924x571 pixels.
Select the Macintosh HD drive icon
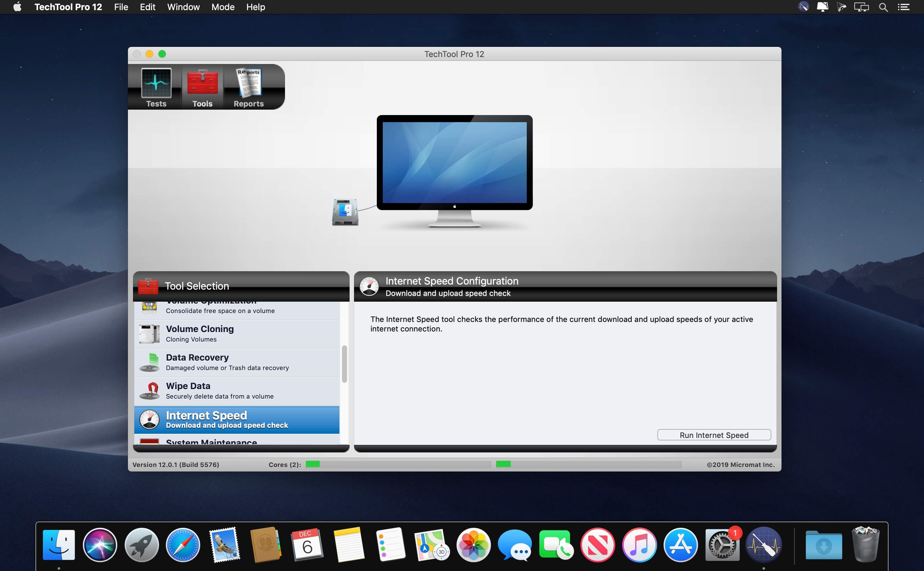click(345, 212)
